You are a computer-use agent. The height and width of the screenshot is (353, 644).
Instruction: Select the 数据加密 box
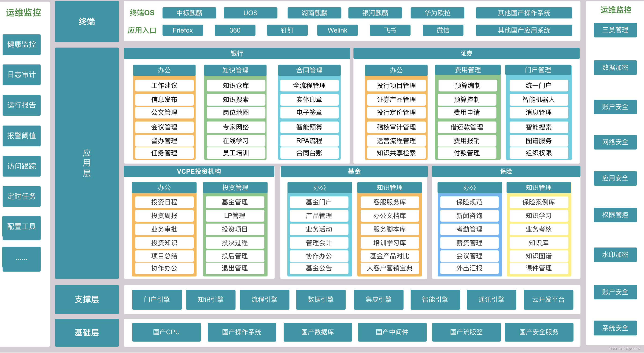tap(615, 67)
